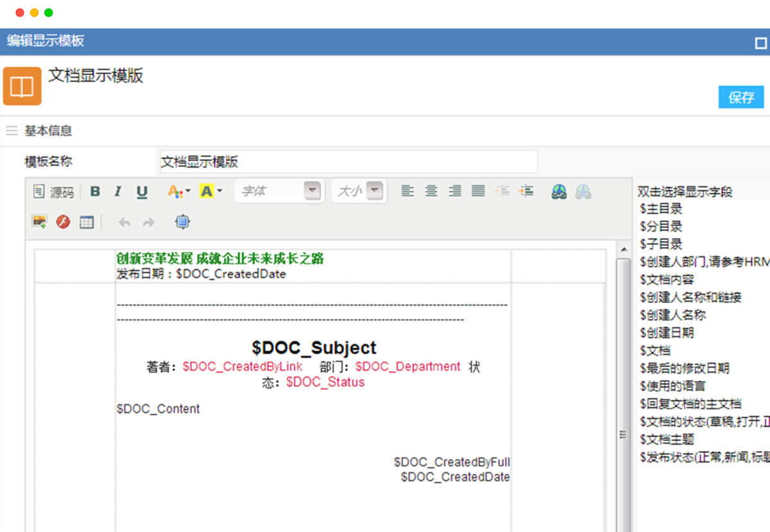Select the $创建日期 field
This screenshot has width=770, height=532.
coord(667,333)
